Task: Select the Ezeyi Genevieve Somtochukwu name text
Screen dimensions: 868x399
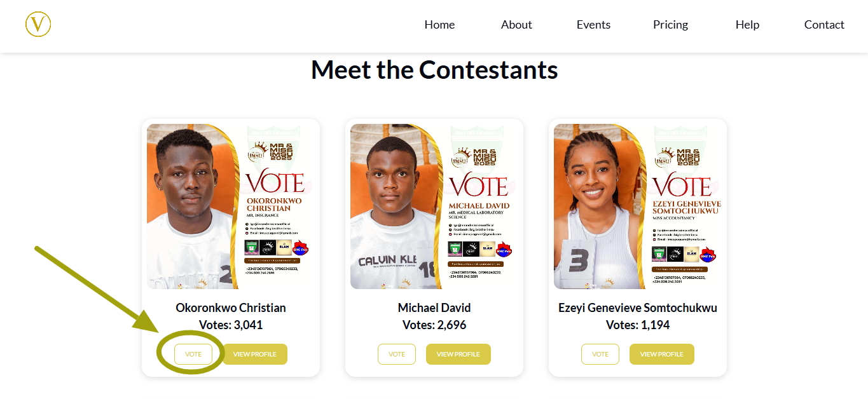Action: (638, 308)
